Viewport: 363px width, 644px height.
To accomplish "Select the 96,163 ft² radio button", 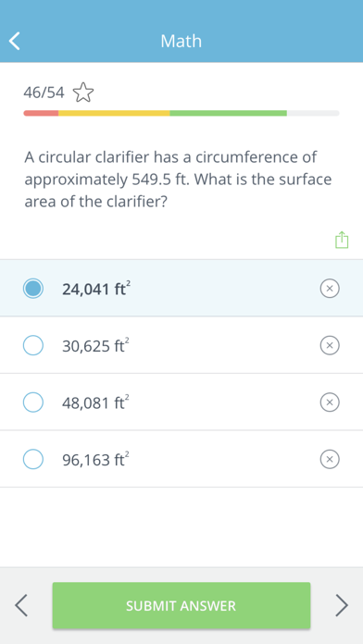I will tap(33, 459).
